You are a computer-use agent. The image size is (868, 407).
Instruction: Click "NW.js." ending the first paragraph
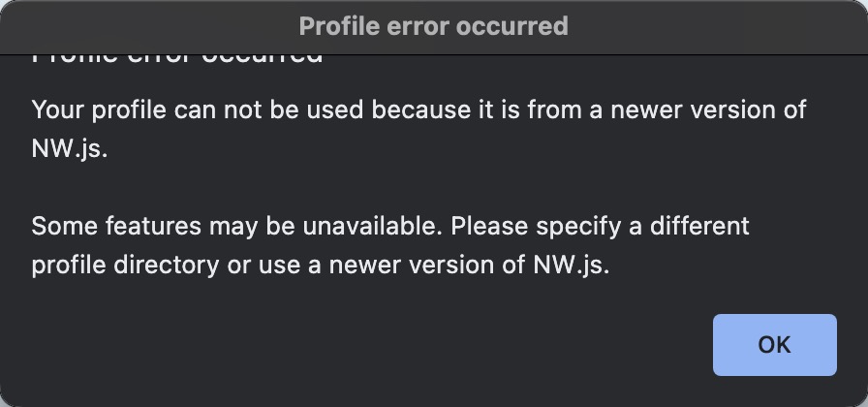click(64, 147)
